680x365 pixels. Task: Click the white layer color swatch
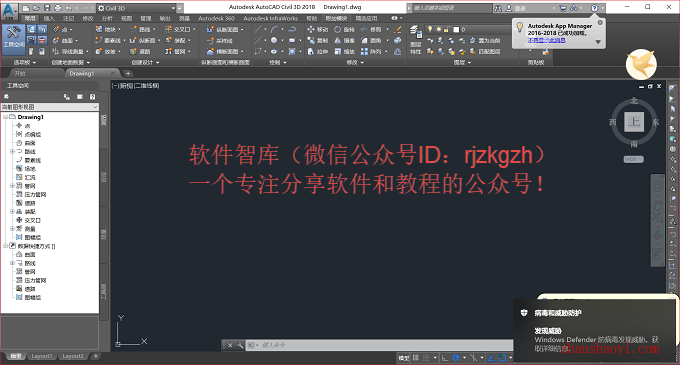point(456,29)
